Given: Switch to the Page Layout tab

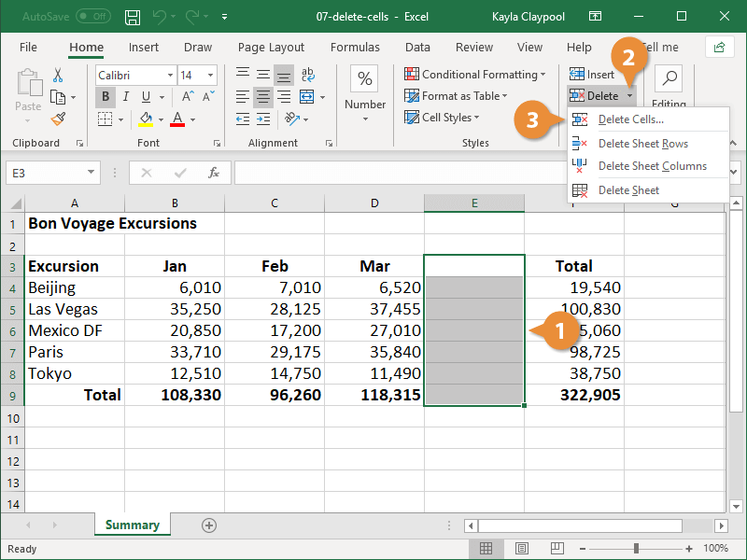Looking at the screenshot, I should (271, 48).
